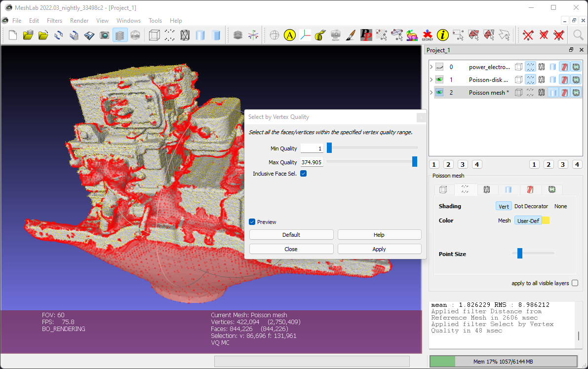
Task: Click Delete selected vertices icon
Action: coord(528,35)
